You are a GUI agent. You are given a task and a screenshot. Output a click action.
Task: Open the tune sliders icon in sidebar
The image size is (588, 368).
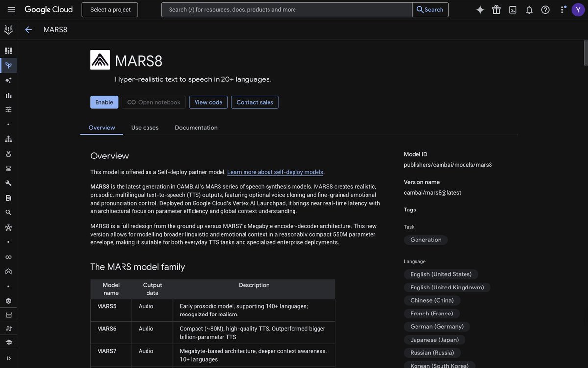pyautogui.click(x=8, y=109)
